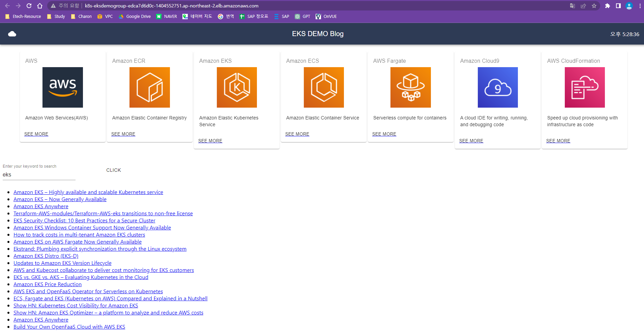
Task: Open the Google Drive bookmark
Action: pyautogui.click(x=135, y=16)
